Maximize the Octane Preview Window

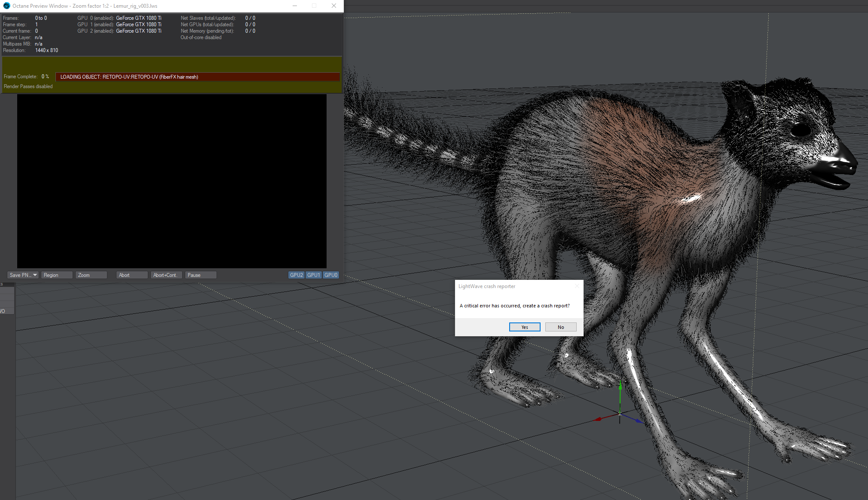pyautogui.click(x=314, y=6)
